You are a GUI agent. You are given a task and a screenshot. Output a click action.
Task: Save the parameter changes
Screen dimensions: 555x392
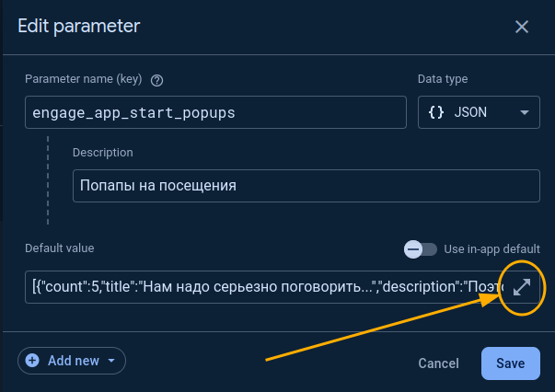click(510, 363)
